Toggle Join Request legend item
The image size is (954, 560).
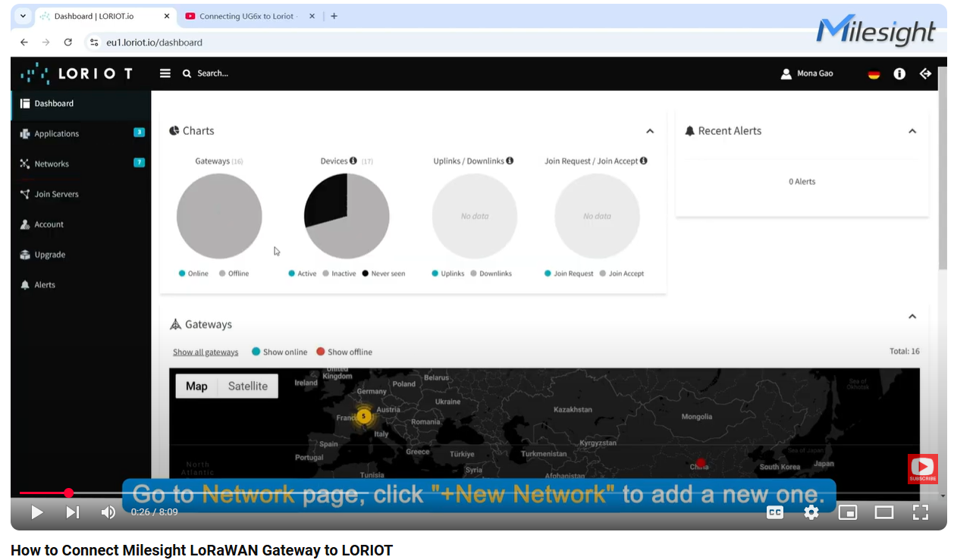569,274
